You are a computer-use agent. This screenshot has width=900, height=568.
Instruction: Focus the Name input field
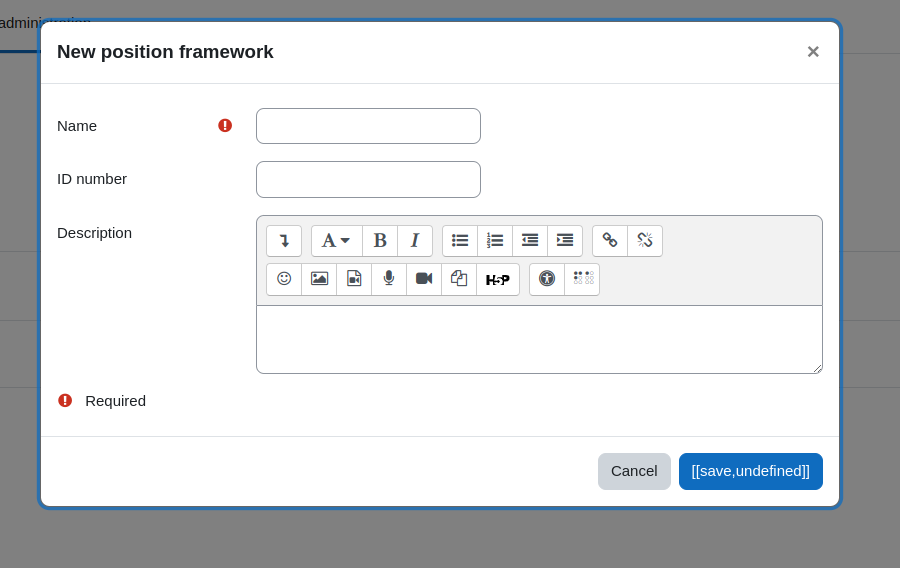pos(368,126)
